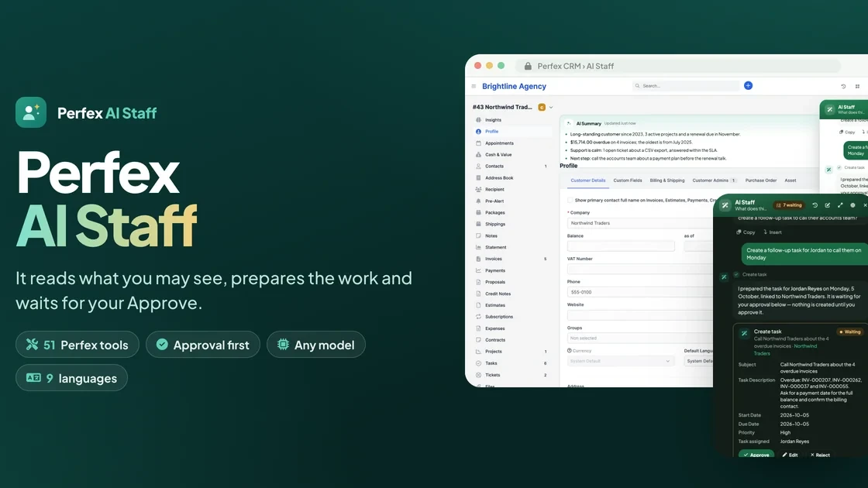Click the Perfex AI Staff logo icon
This screenshot has width=868, height=488.
31,112
